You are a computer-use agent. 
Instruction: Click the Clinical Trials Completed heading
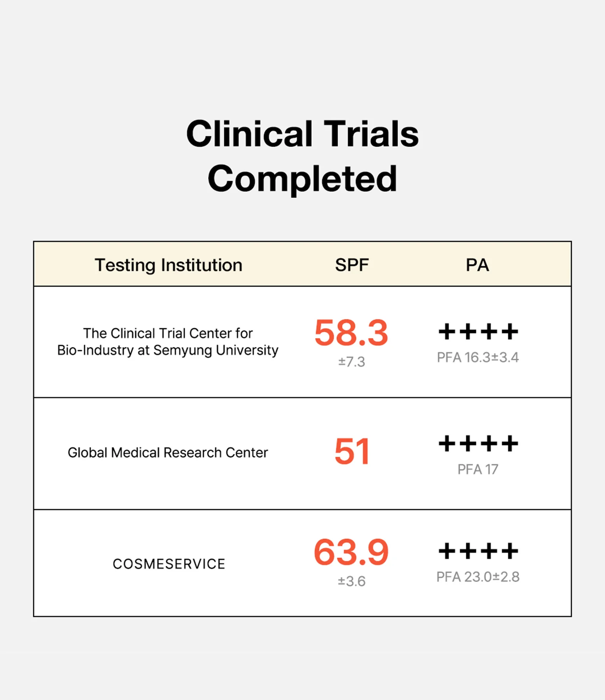click(x=302, y=156)
